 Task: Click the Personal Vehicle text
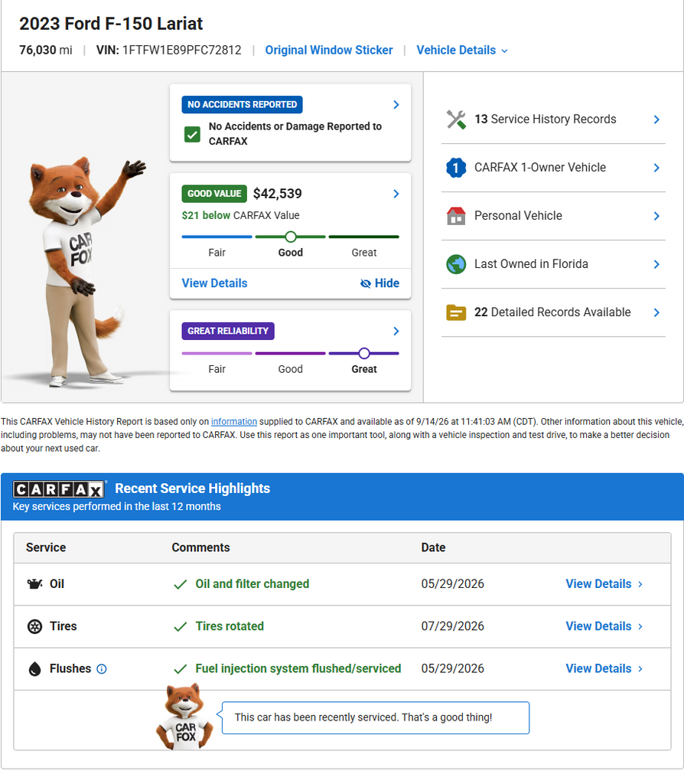pos(518,216)
